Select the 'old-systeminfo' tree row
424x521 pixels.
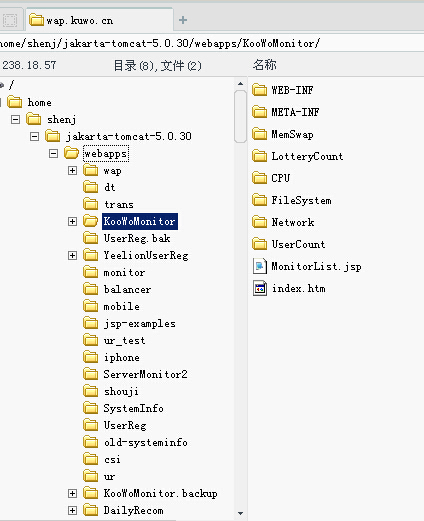(145, 442)
